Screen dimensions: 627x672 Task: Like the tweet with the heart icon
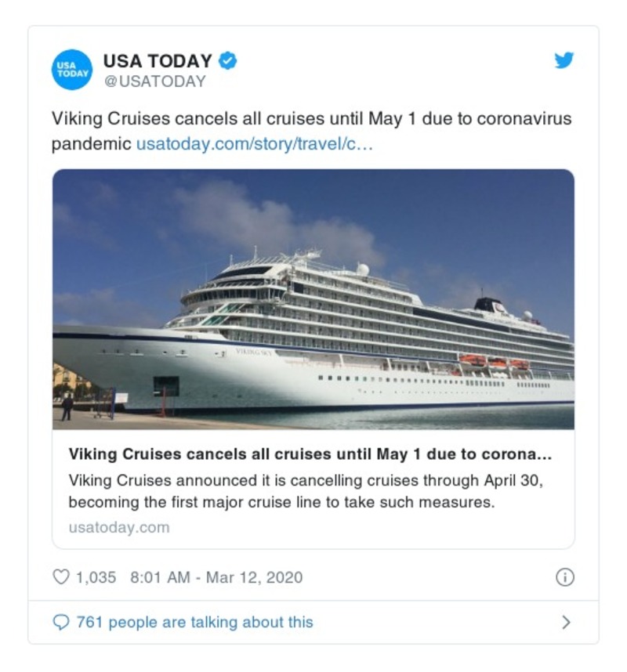(x=60, y=578)
